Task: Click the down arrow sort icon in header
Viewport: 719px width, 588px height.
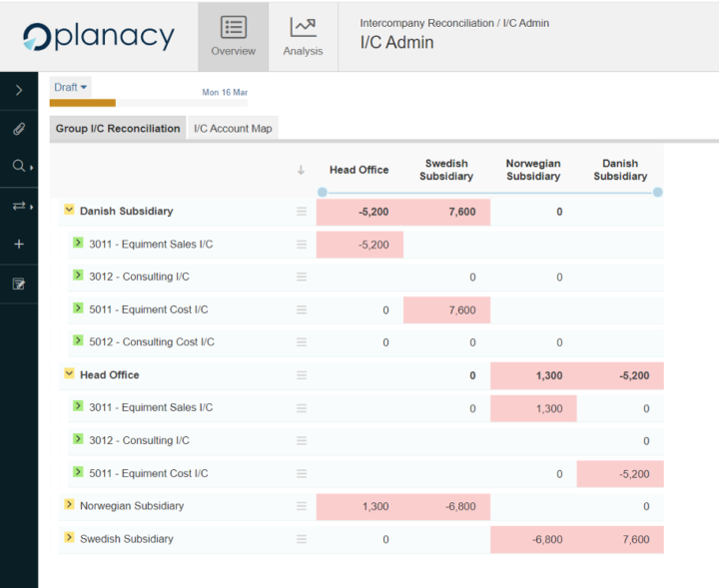Action: coord(301,171)
